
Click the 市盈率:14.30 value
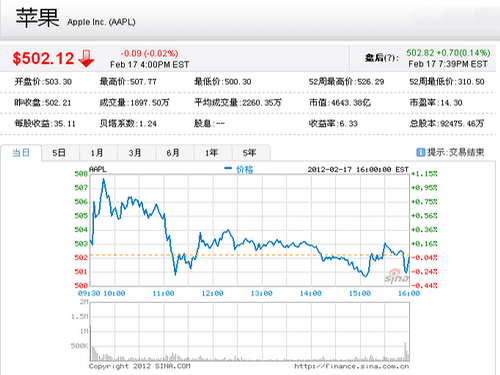coord(436,103)
